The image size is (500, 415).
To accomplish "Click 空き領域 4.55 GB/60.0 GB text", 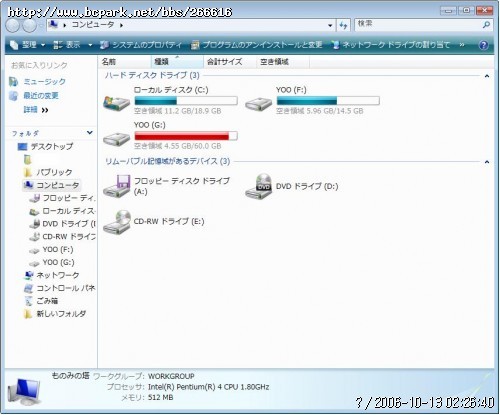I will click(x=178, y=146).
